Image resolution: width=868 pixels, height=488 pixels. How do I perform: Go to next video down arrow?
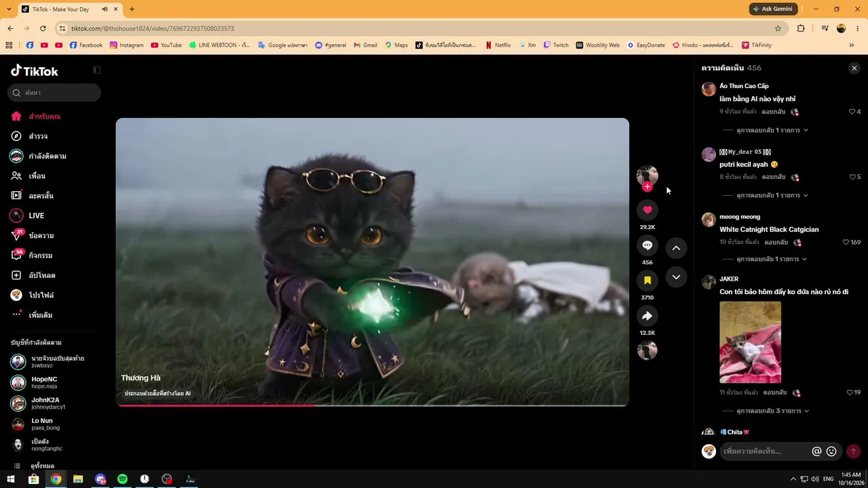(676, 277)
